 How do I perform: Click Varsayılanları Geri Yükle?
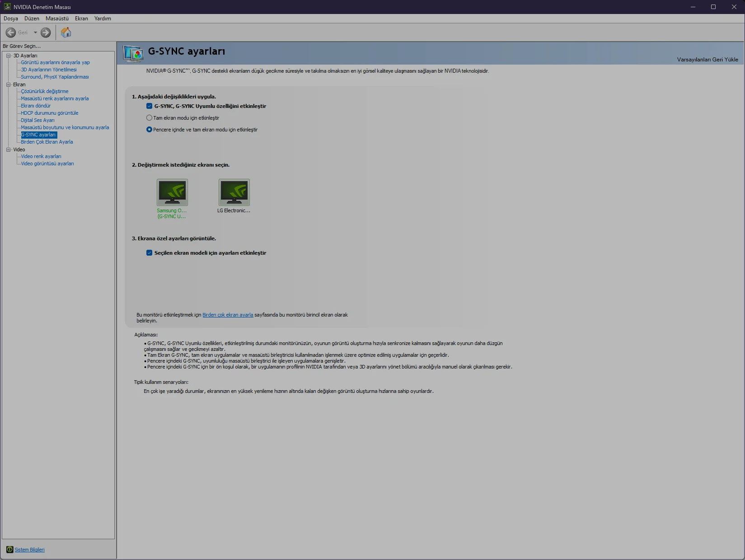708,60
